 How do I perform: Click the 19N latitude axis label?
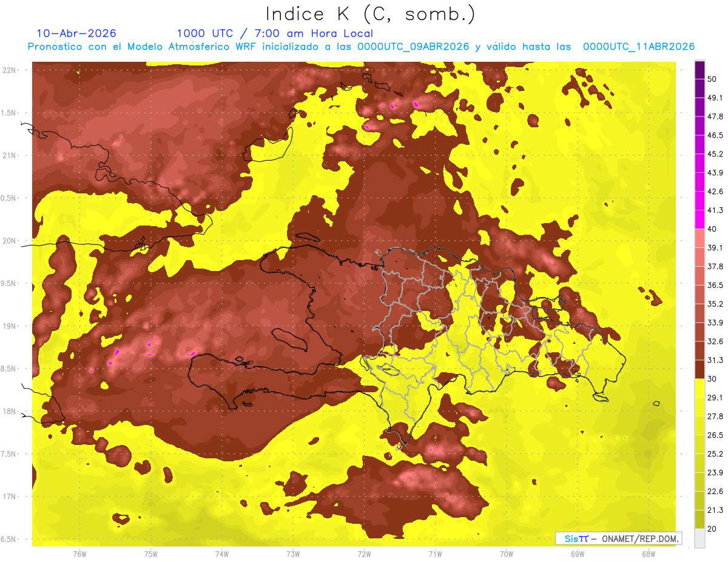click(x=9, y=326)
